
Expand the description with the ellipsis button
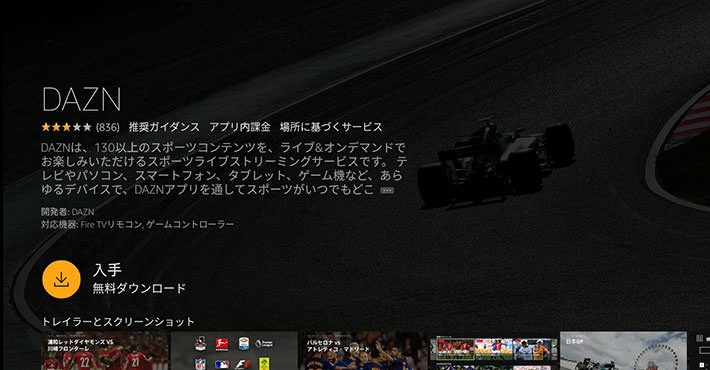387,191
